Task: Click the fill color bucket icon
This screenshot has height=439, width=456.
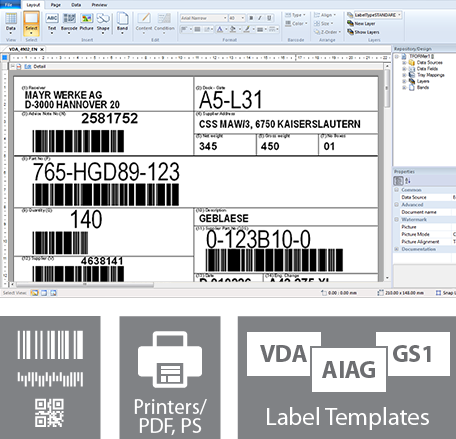Action: tap(233, 29)
